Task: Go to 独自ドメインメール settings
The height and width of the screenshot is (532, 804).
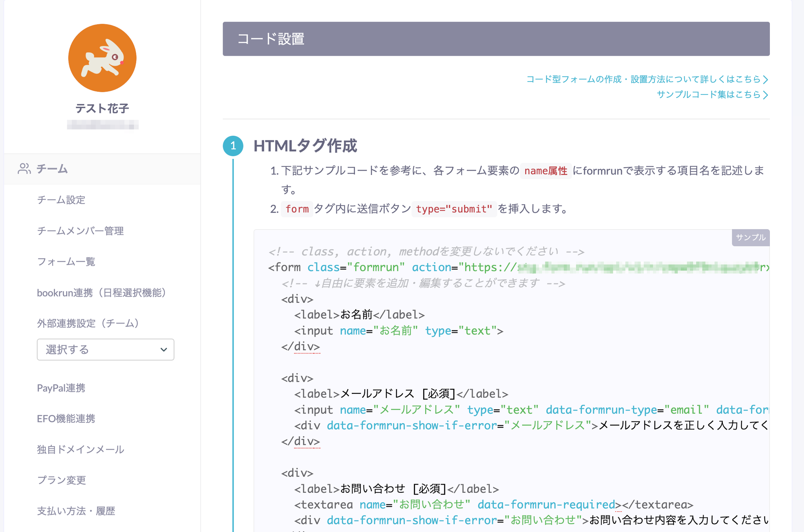Action: point(80,449)
